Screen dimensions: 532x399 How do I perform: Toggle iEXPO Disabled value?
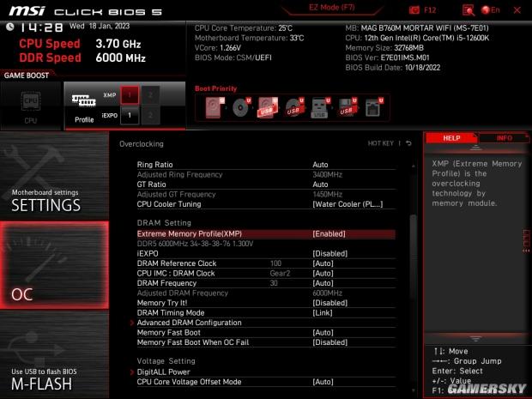[x=329, y=253]
